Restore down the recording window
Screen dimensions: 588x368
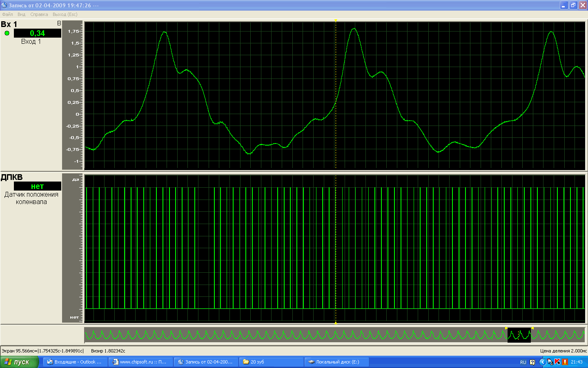pos(573,5)
